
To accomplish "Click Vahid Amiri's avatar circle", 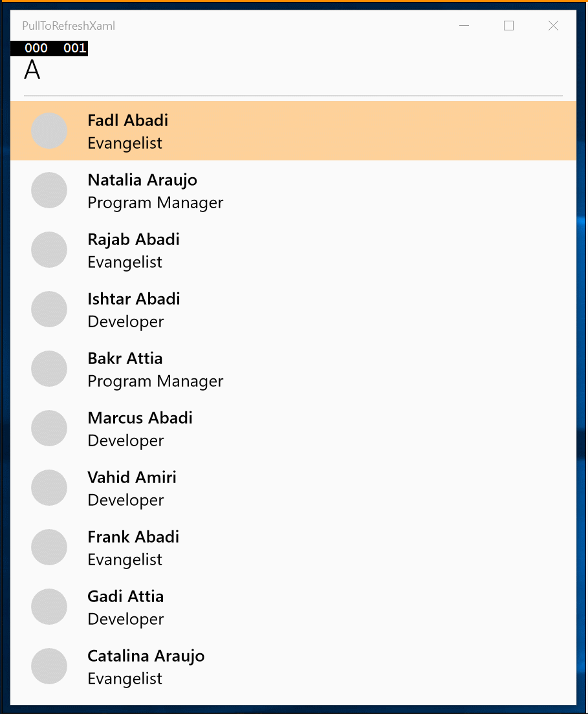I will [49, 488].
